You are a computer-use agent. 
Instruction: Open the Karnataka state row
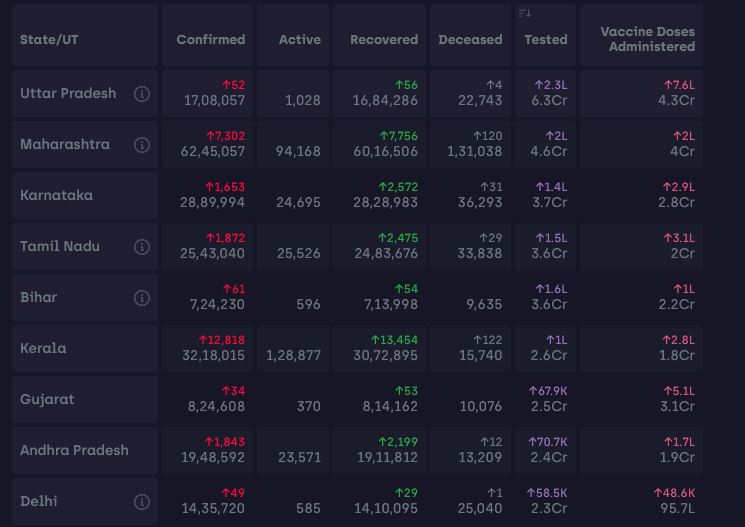pos(56,196)
